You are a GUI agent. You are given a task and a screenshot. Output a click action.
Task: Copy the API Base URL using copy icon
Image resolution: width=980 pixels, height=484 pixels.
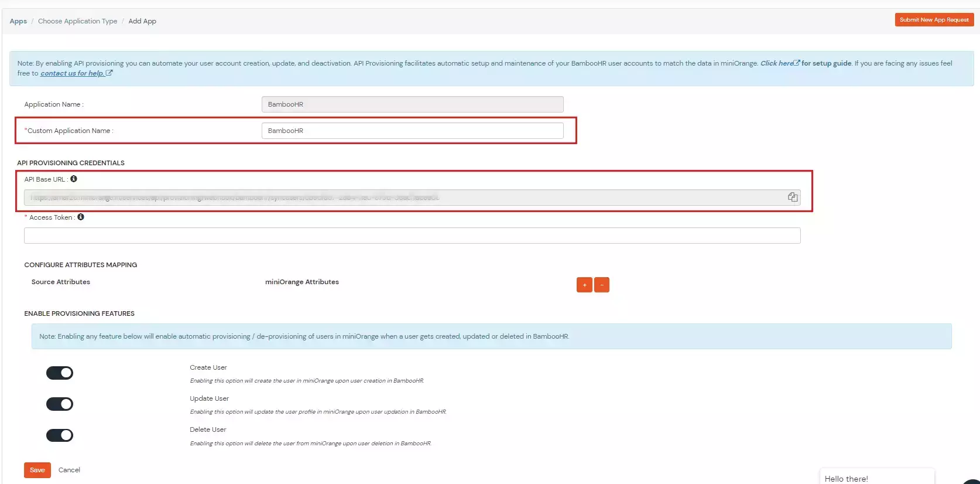coord(793,197)
